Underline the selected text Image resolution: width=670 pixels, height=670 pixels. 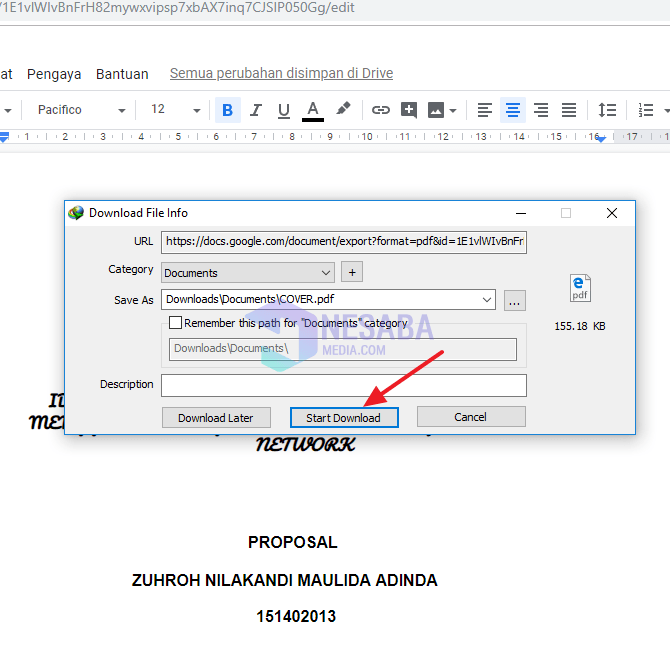point(284,110)
